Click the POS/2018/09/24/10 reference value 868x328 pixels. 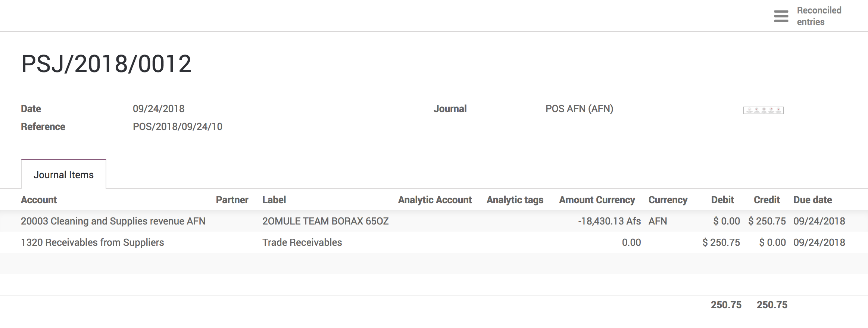click(178, 127)
